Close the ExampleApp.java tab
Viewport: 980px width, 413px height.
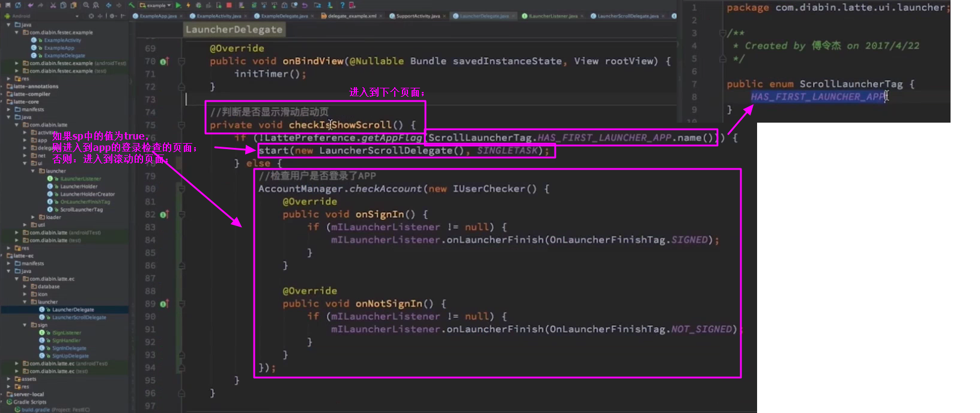(x=181, y=16)
